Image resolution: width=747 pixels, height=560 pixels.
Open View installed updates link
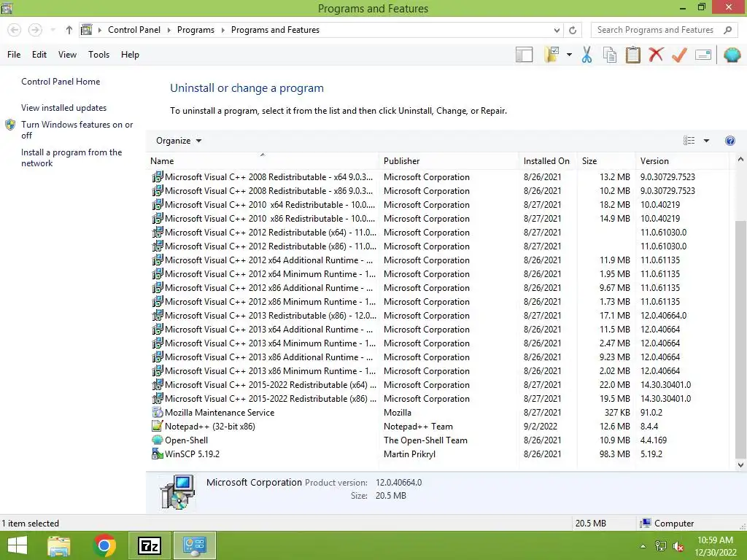click(x=64, y=108)
